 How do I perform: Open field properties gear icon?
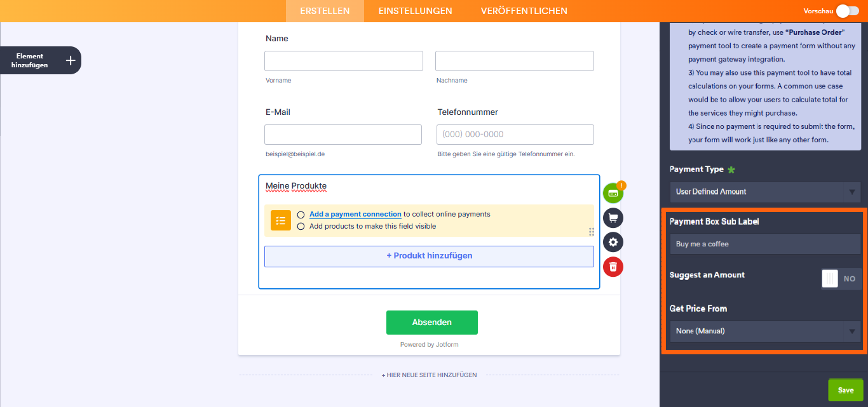click(613, 242)
